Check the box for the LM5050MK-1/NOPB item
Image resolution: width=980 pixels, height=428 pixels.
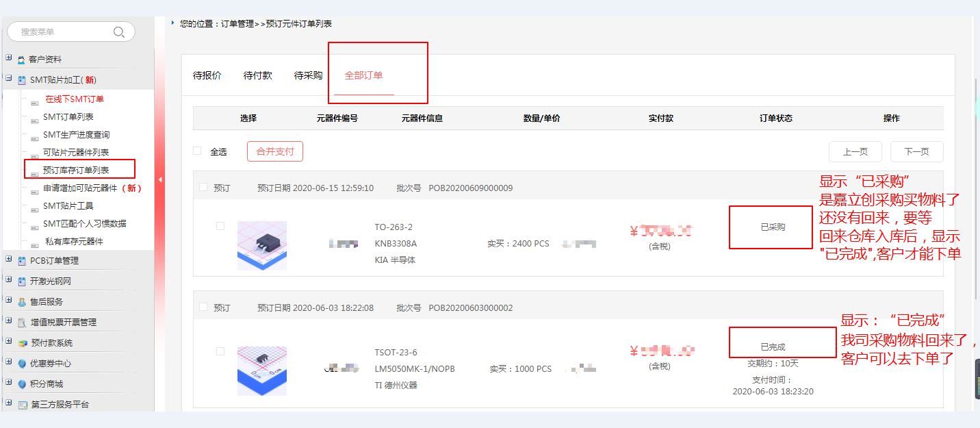(220, 351)
